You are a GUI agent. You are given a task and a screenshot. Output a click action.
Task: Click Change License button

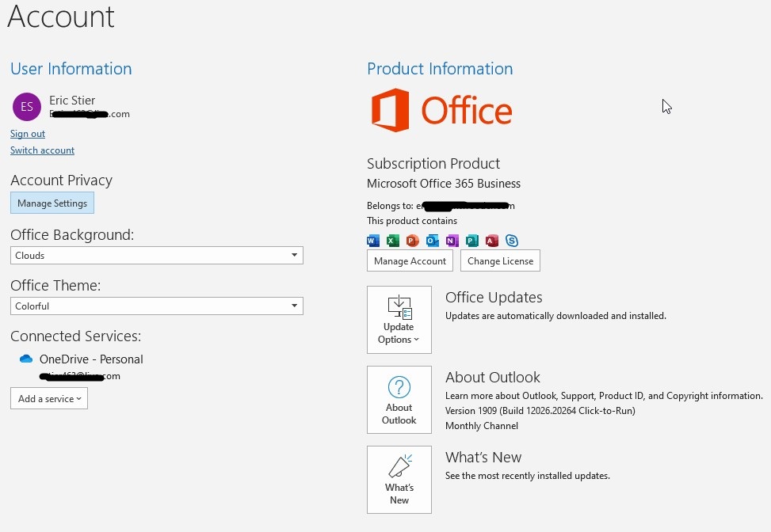pos(500,260)
